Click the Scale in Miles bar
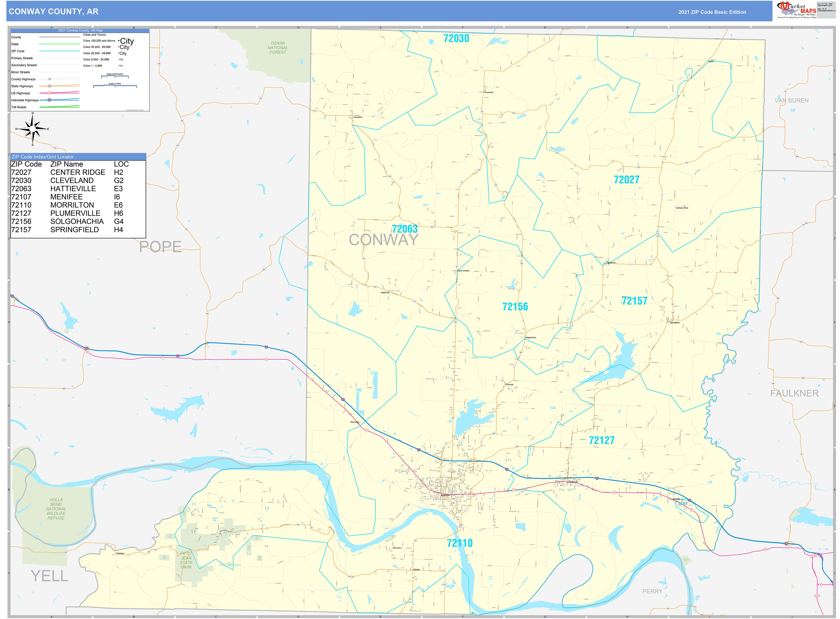840x619 pixels. [x=115, y=86]
